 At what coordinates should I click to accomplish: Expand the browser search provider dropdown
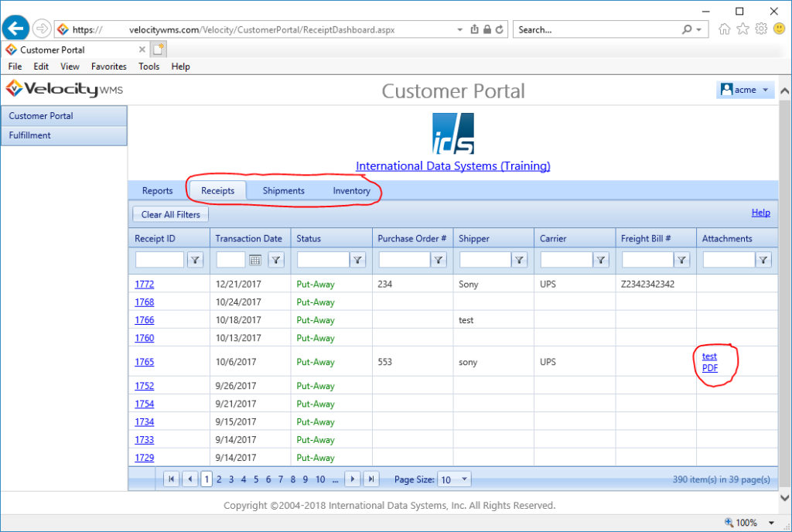(698, 29)
